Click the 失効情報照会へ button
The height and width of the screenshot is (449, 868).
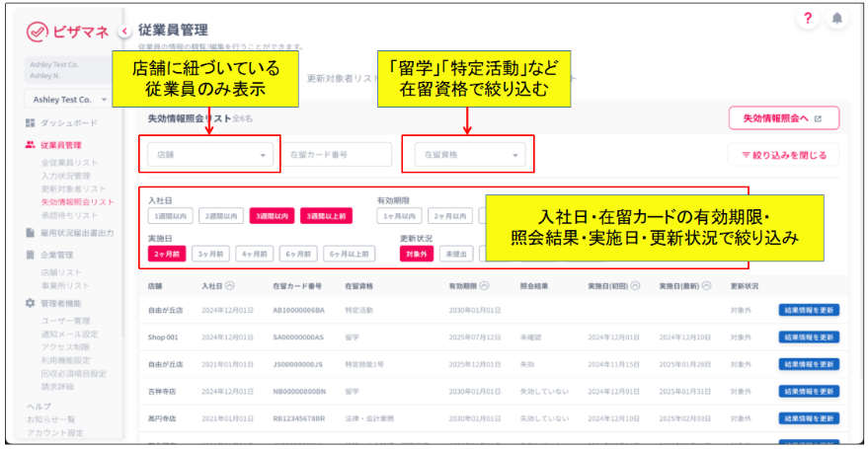point(782,118)
